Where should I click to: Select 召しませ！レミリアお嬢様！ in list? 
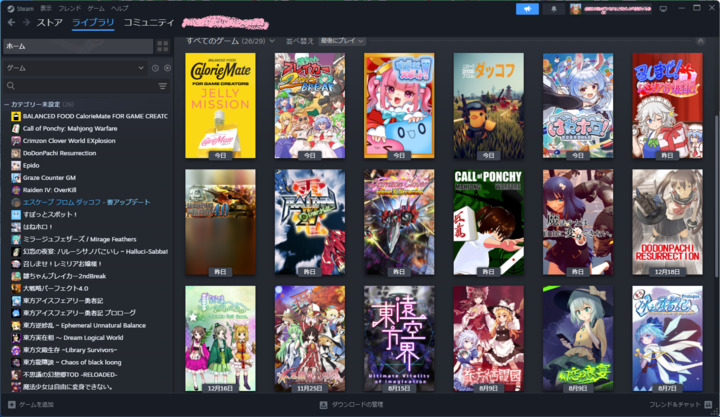point(56,264)
